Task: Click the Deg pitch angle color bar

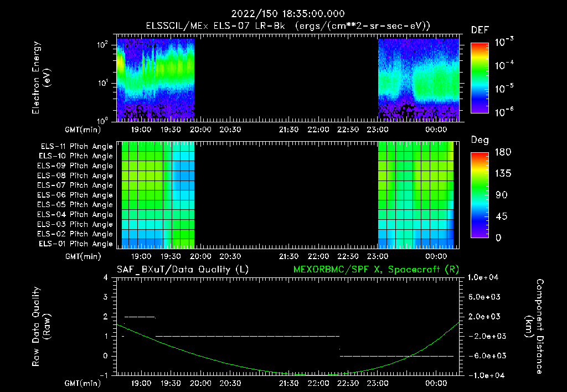Action: [x=480, y=195]
